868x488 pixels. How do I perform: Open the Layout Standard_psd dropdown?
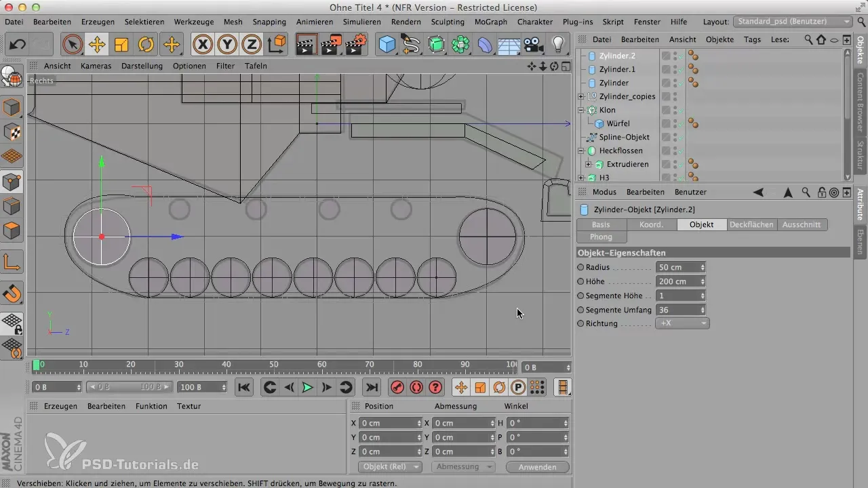tap(793, 22)
